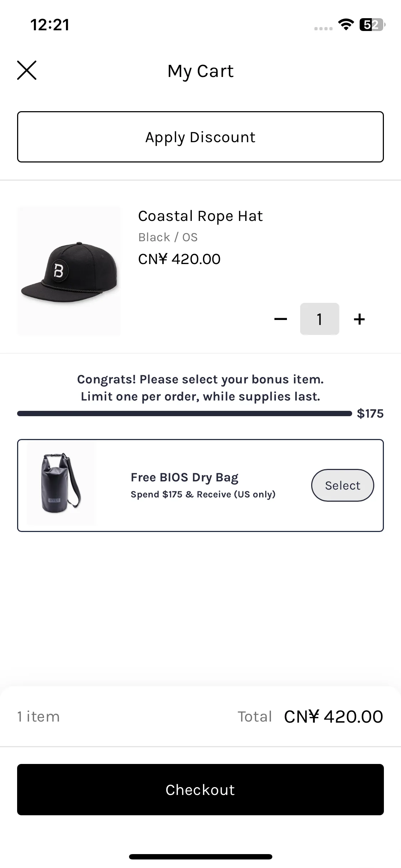This screenshot has height=868, width=401.
Task: Open the Coastal Rope Hat product image
Action: coord(69,271)
